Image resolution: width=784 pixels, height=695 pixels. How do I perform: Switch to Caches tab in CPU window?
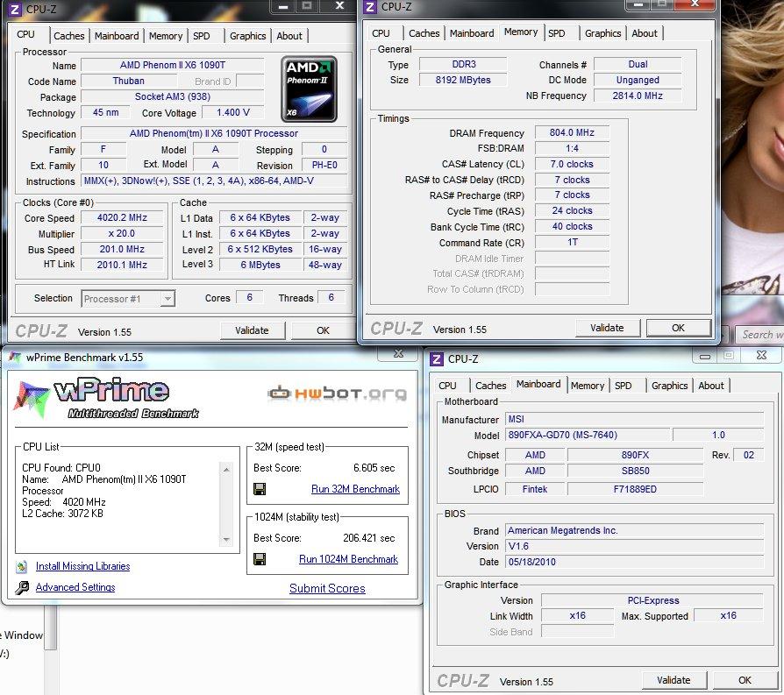point(69,36)
